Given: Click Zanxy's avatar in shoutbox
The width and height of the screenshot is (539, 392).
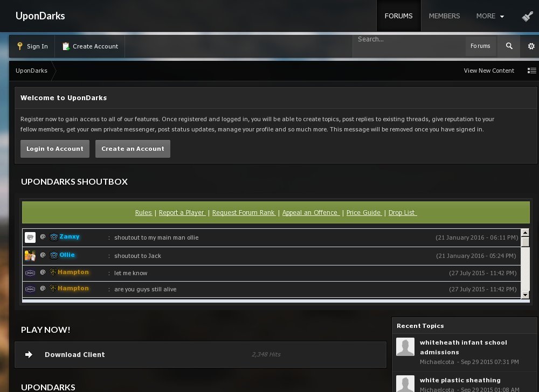Looking at the screenshot, I should click(30, 237).
